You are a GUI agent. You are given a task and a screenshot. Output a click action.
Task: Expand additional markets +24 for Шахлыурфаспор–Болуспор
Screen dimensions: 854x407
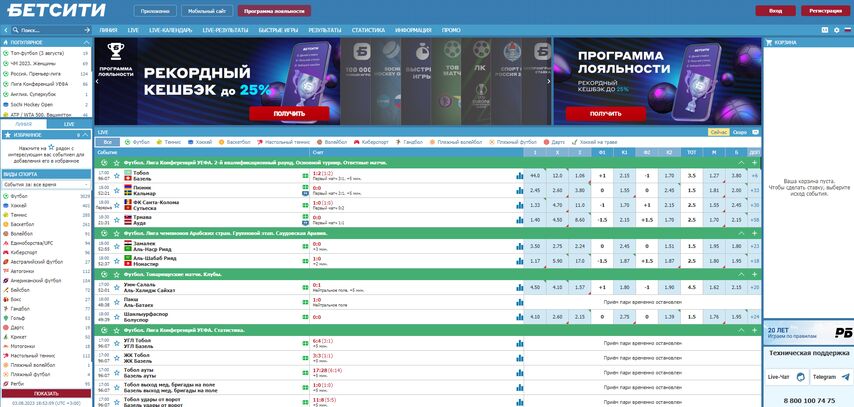point(754,317)
